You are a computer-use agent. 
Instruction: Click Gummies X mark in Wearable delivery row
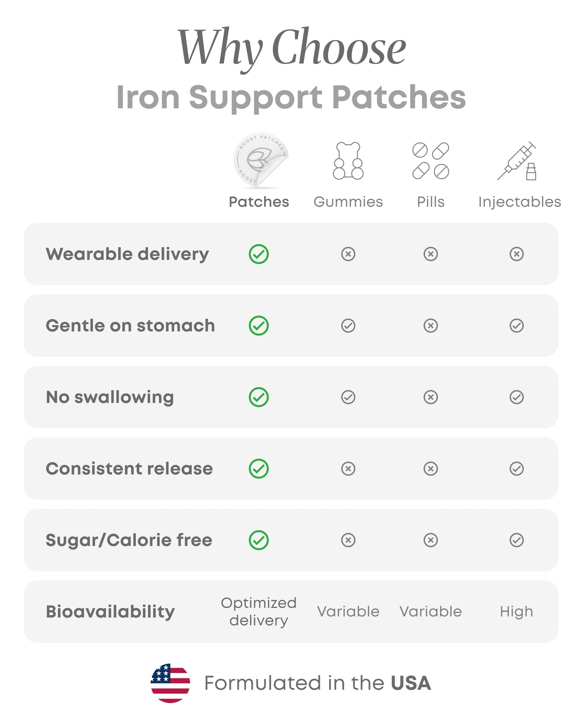tap(348, 254)
